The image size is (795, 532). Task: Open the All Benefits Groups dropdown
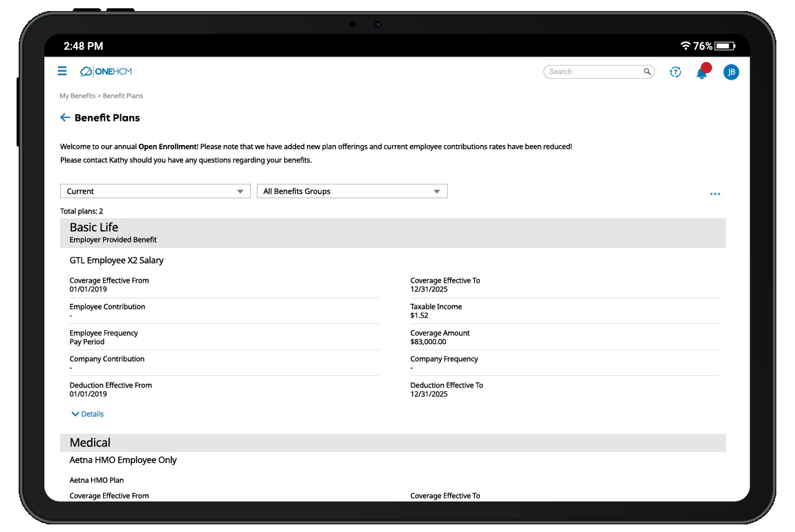pyautogui.click(x=352, y=191)
